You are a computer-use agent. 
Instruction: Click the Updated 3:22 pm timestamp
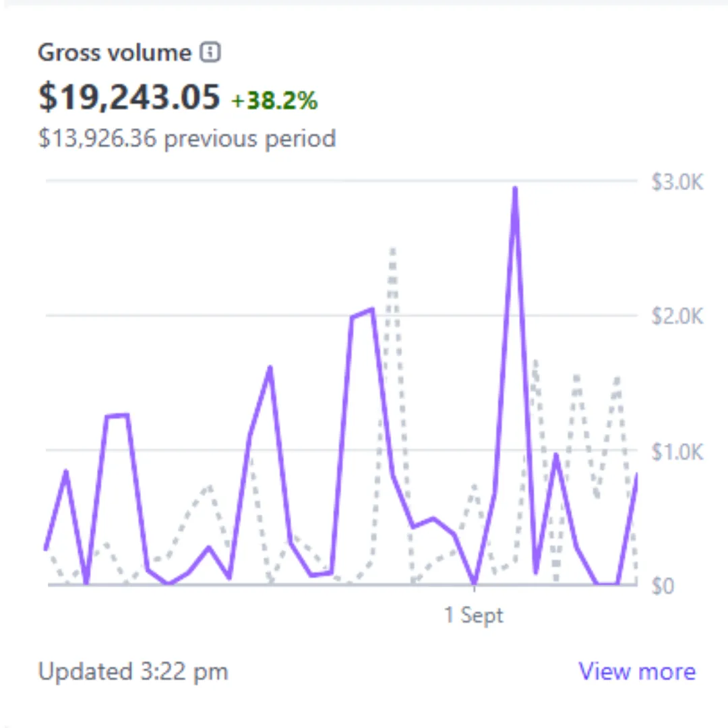133,671
